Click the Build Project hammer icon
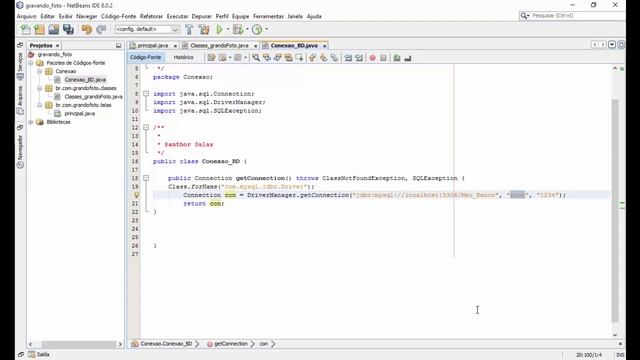 point(189,29)
